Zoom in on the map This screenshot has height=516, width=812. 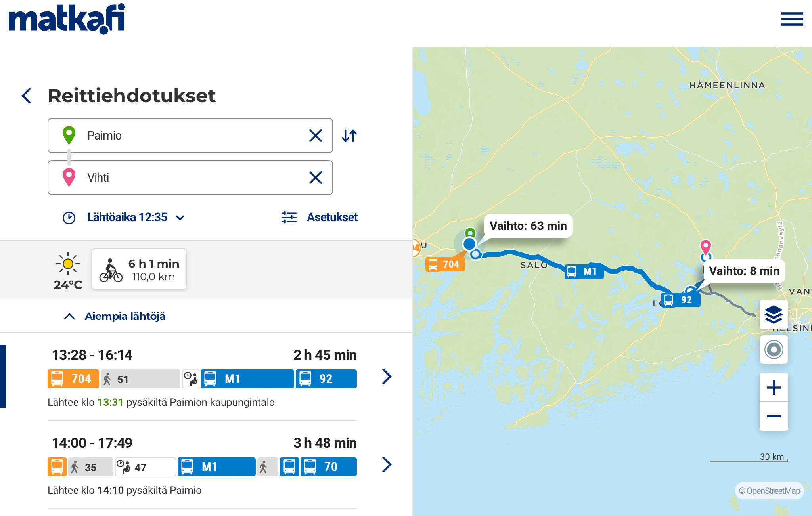pos(774,388)
